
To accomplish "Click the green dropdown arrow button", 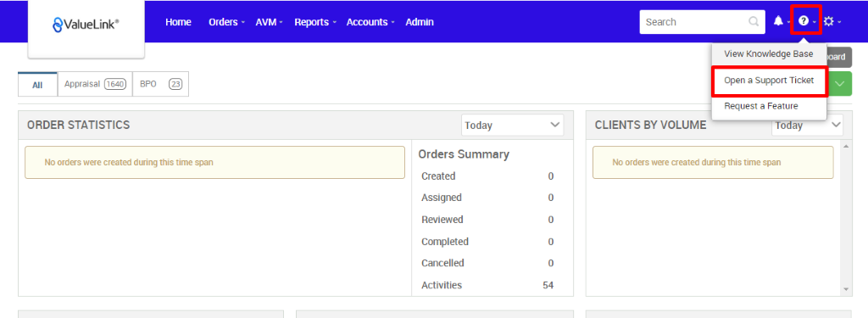I will [x=840, y=84].
